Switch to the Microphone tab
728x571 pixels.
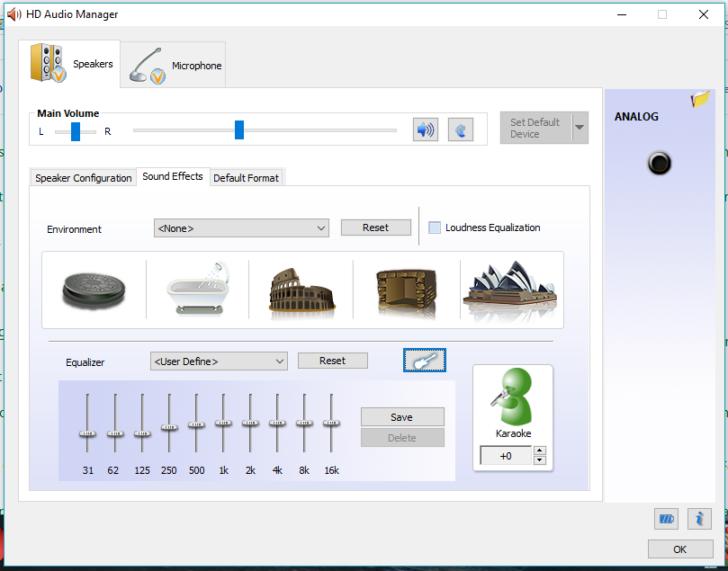pos(174,66)
